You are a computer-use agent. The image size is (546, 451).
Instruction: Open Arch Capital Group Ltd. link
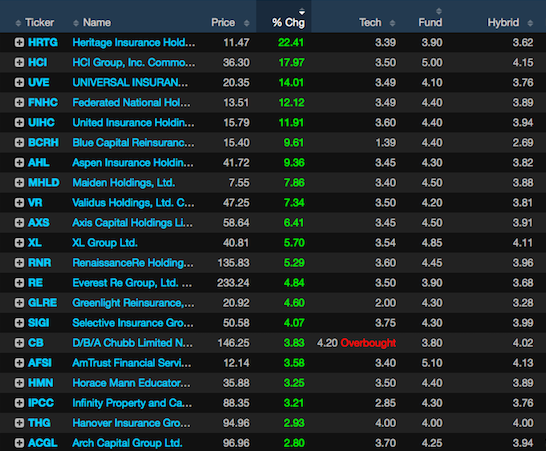127,443
